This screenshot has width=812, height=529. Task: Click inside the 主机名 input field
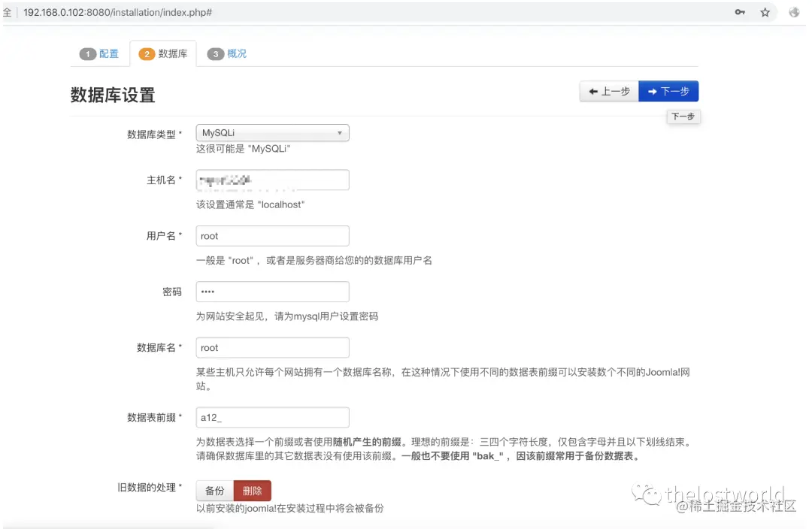coord(272,180)
